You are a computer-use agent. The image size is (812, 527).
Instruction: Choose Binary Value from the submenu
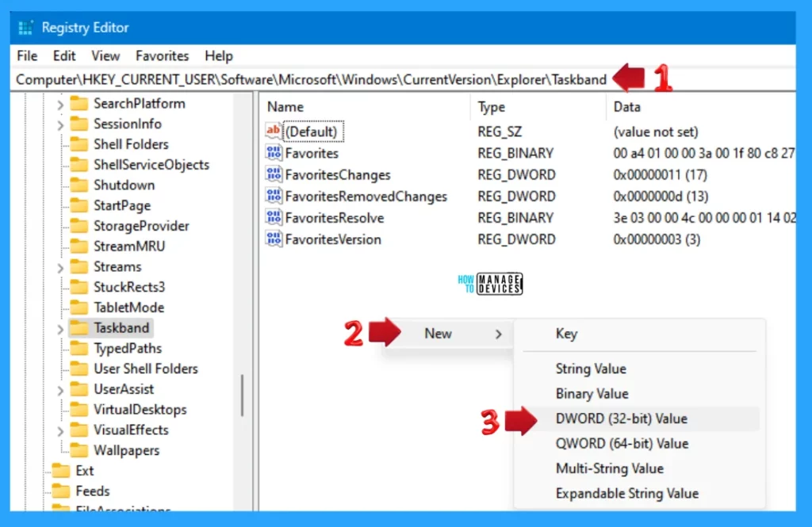640,393
